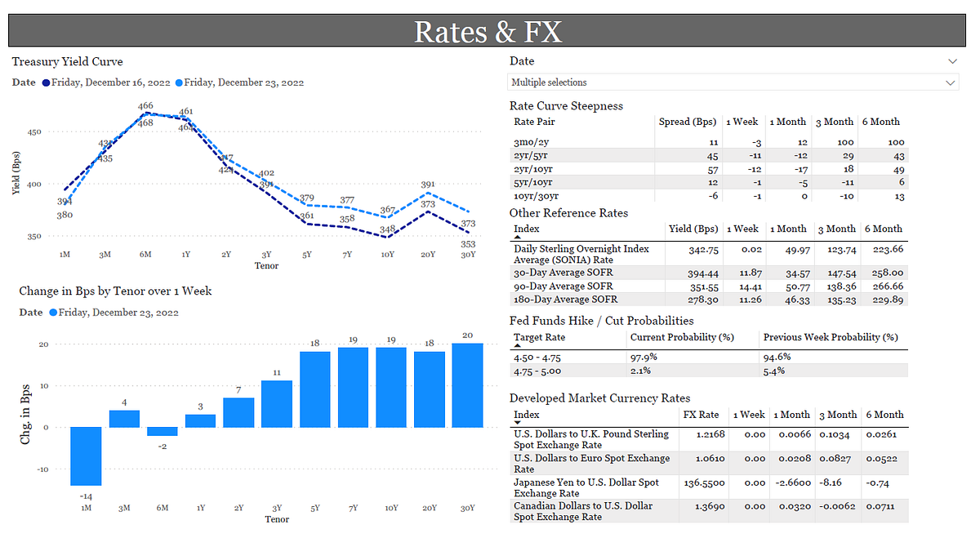Click the 1M bar showing -14
This screenshot has width=980, height=538.
coord(87,457)
